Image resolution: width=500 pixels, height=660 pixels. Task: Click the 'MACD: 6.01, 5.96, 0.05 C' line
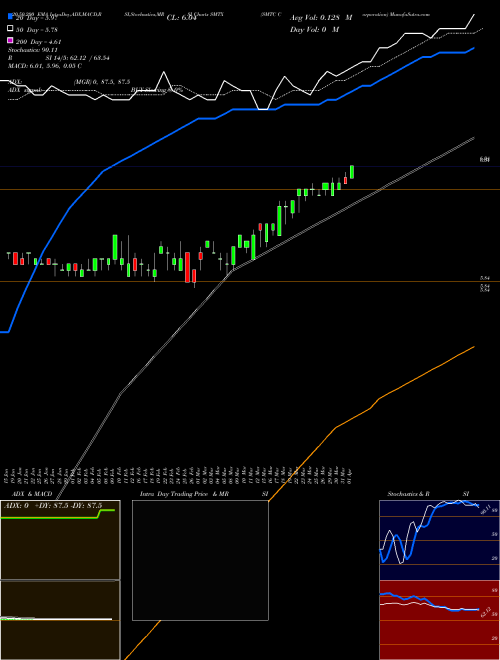[45, 66]
